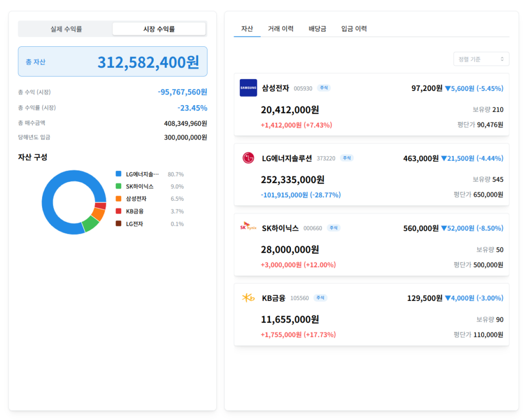Select the 시장 수익률 toggle
Viewport: 526px width, 420px height.
[159, 29]
